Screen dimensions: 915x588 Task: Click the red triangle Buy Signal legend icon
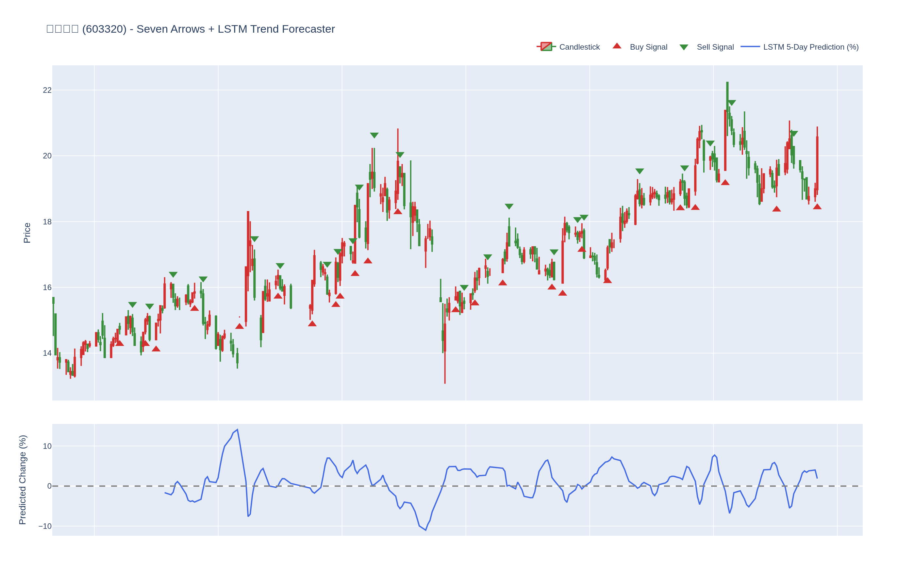pyautogui.click(x=617, y=46)
